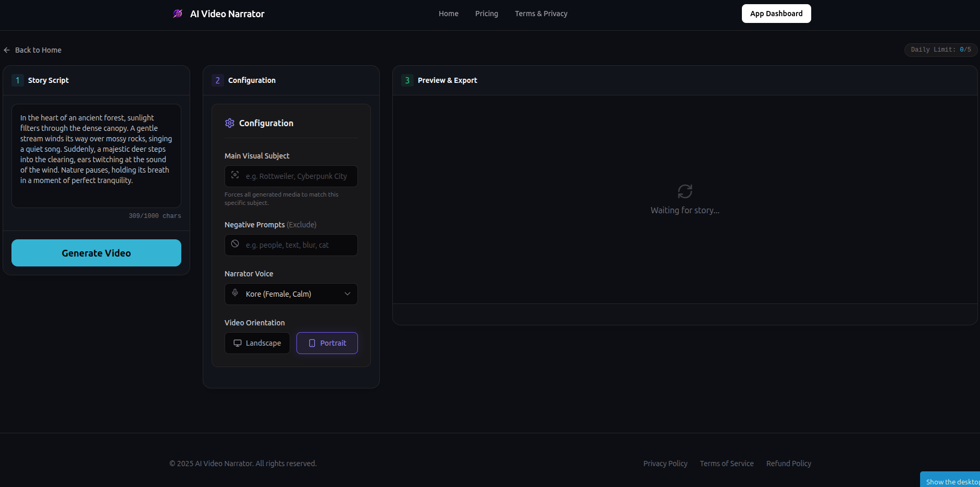Open the Home navigation item
The height and width of the screenshot is (487, 980).
(x=448, y=14)
